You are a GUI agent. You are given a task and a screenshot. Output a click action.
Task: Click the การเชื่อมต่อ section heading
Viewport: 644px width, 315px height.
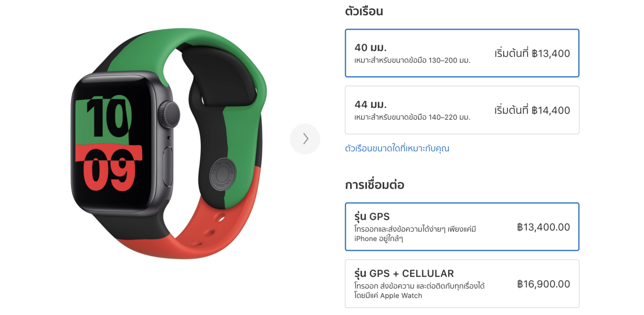coord(374,185)
